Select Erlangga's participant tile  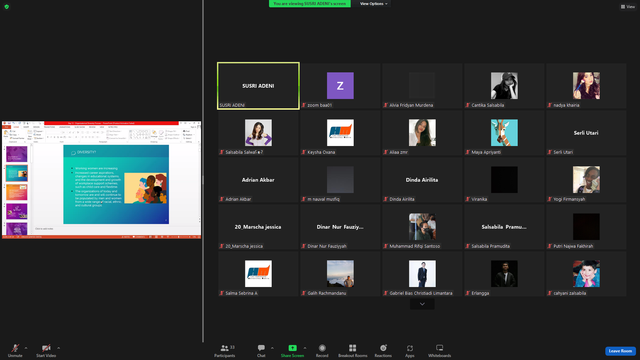(504, 273)
